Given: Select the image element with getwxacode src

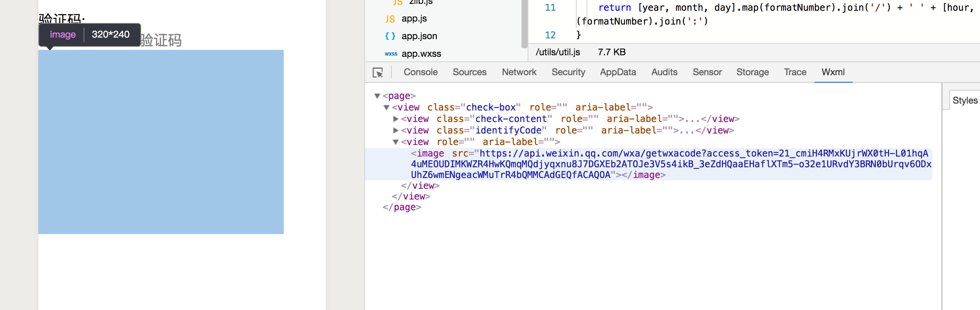Looking at the screenshot, I should point(648,164).
